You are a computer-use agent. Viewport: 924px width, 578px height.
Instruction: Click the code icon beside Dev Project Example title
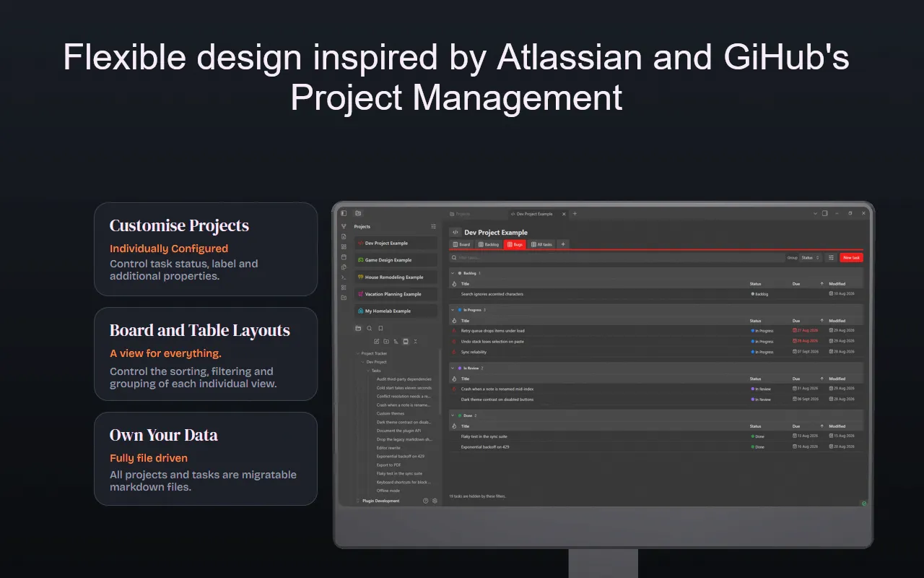pos(456,233)
